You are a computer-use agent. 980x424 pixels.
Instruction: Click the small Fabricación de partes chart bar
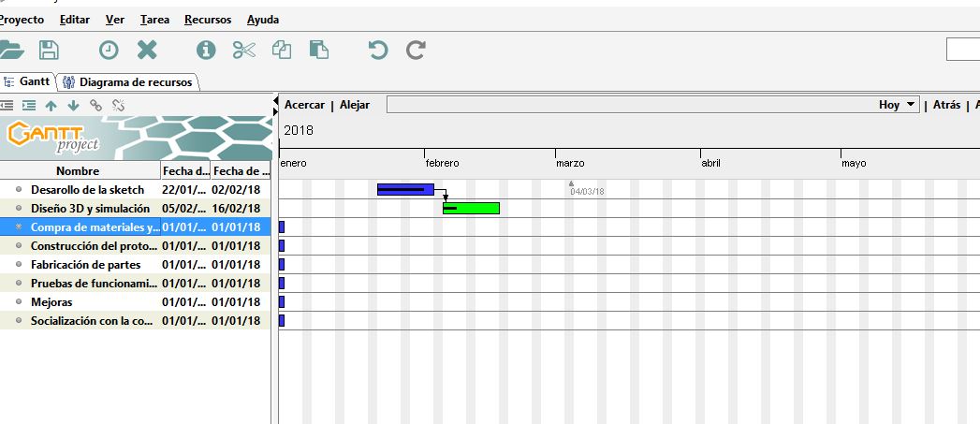pos(282,265)
